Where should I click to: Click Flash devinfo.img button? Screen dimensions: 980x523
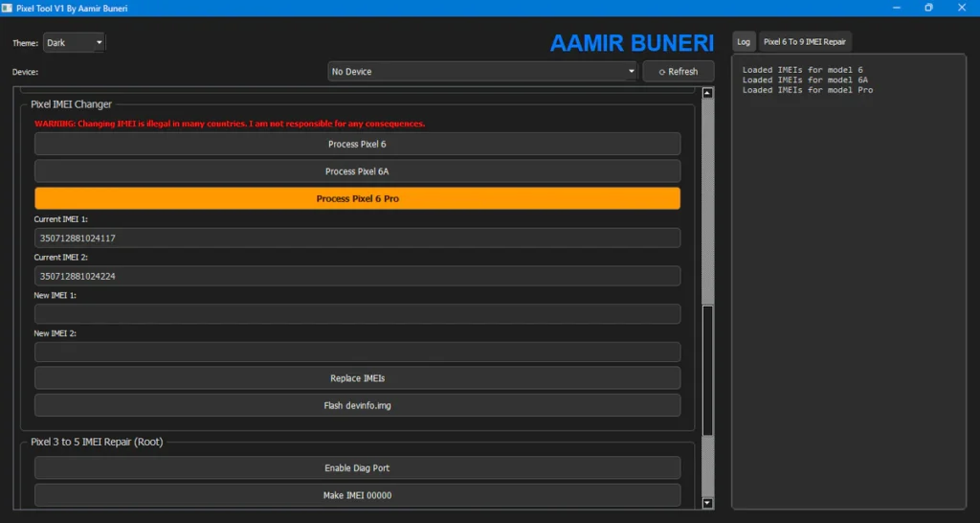[358, 405]
